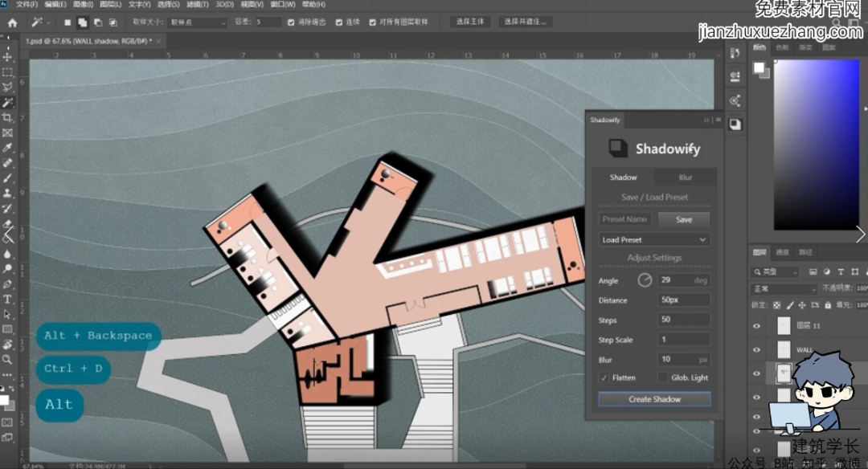Image resolution: width=868 pixels, height=469 pixels.
Task: Open the layer blend mode dropdown
Action: pos(784,288)
